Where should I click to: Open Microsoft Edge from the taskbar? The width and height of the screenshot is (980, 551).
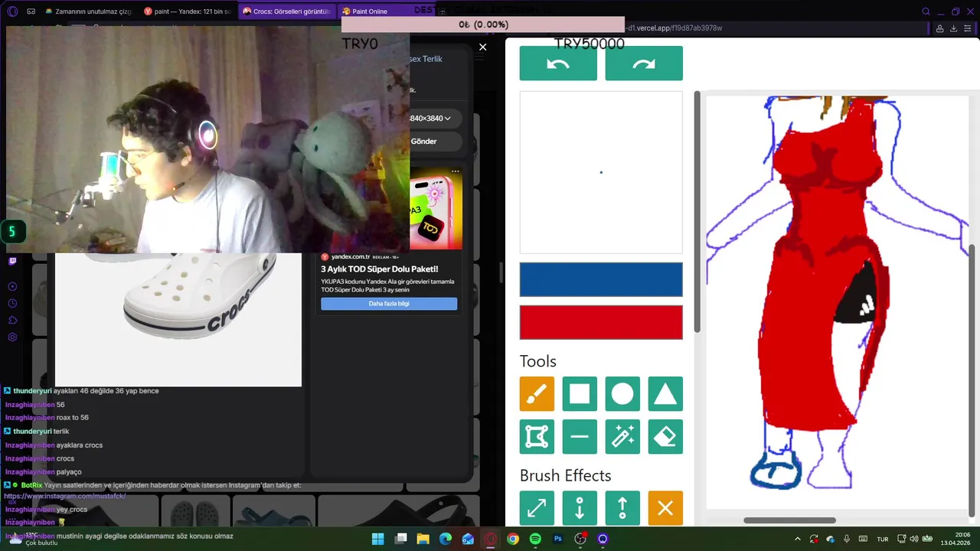(x=446, y=539)
